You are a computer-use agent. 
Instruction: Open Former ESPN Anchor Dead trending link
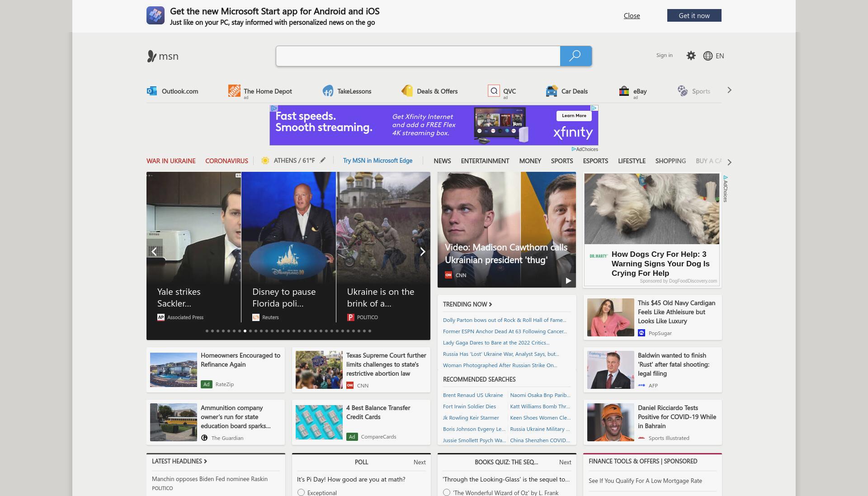[505, 331]
